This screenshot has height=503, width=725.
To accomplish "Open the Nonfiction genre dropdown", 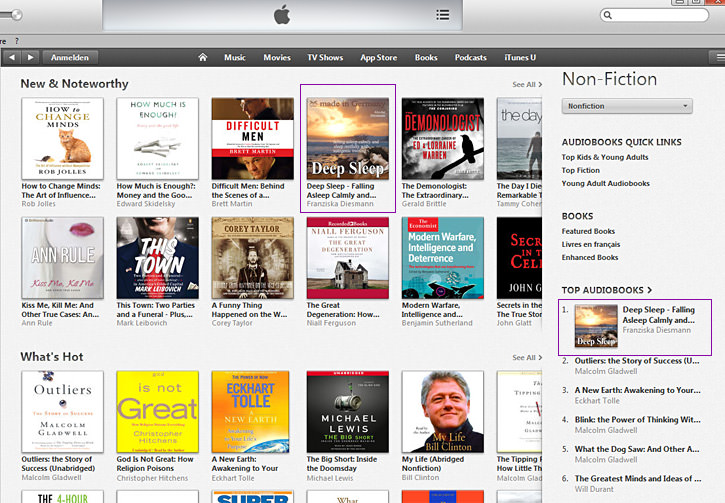I will [x=627, y=106].
